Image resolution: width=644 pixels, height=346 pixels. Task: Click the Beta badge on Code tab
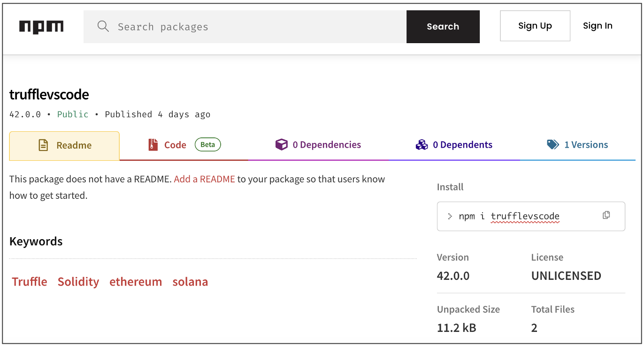point(207,144)
